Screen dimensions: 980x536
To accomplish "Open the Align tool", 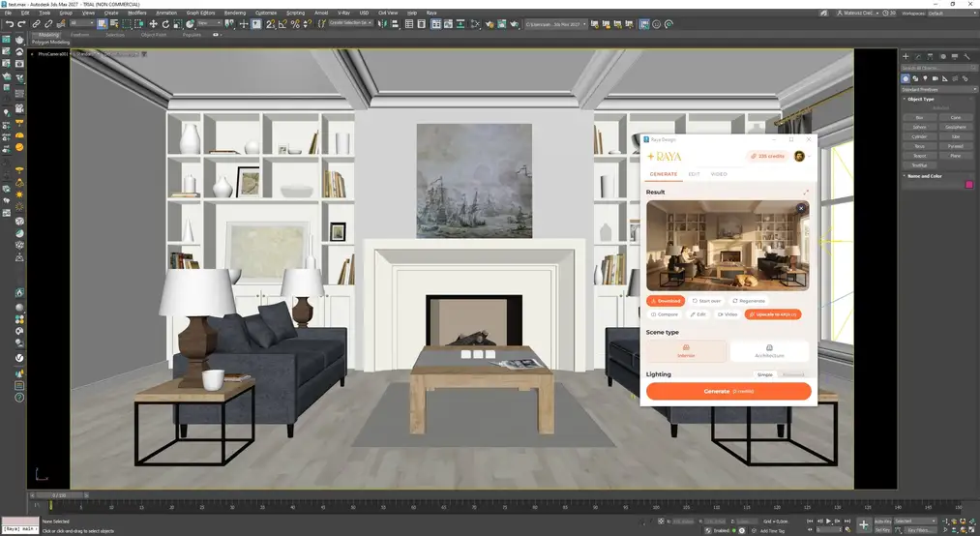I will [395, 24].
